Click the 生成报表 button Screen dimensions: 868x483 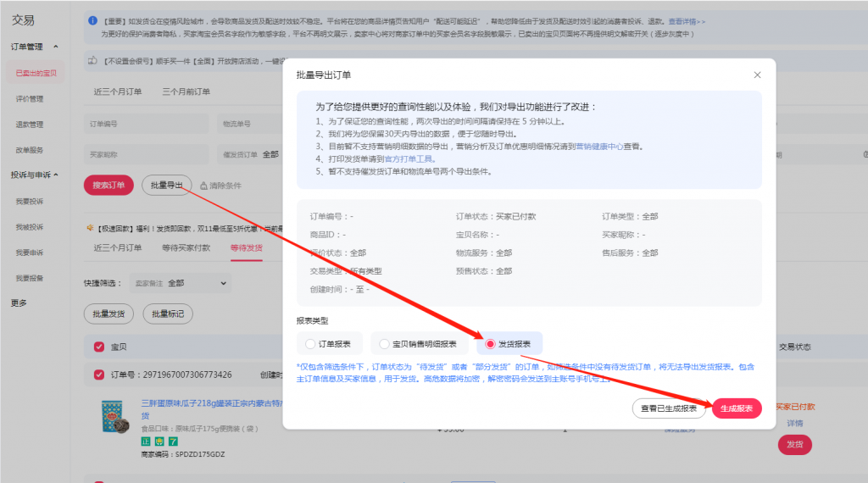point(736,408)
